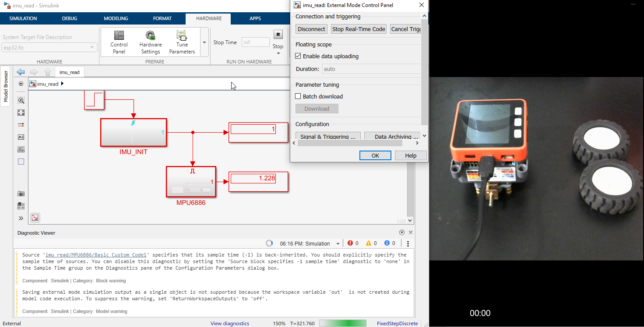Expand the imu_read breadcrumb arrow
The height and width of the screenshot is (327, 644).
point(62,84)
